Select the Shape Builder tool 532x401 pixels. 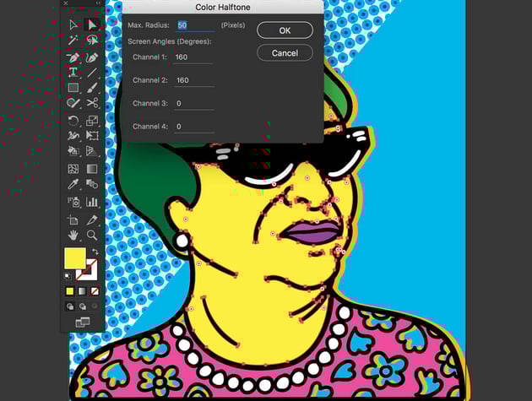(73, 150)
